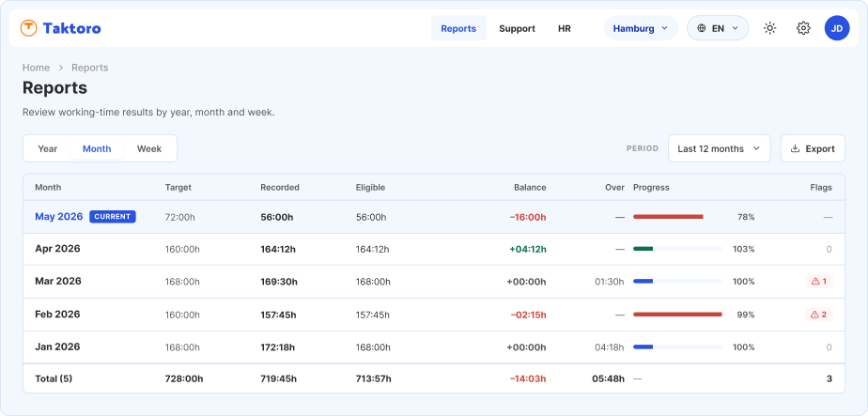Click the 713:57h total eligible value

tap(374, 379)
